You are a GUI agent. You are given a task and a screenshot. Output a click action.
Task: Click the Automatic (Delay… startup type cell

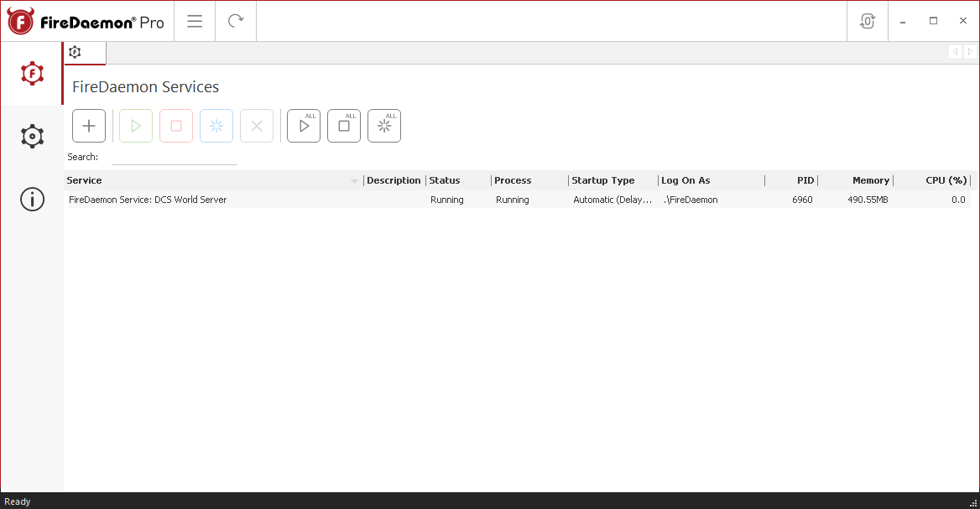[x=612, y=200]
